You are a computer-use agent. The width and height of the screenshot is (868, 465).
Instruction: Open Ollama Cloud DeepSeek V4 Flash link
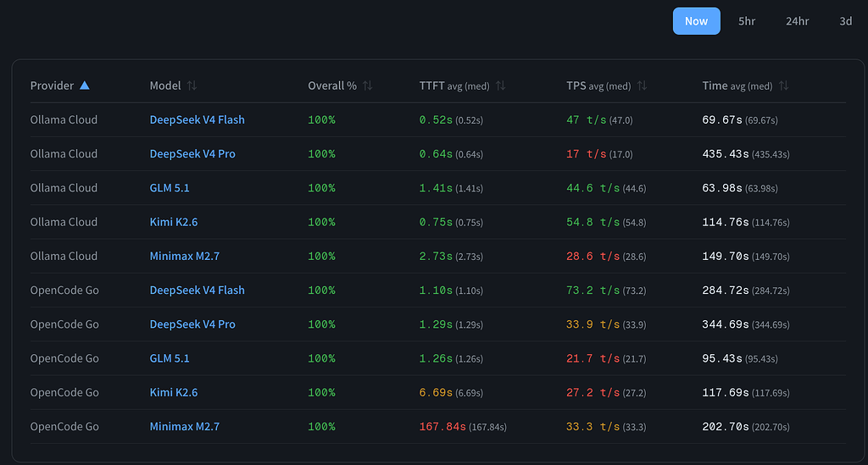tap(197, 120)
